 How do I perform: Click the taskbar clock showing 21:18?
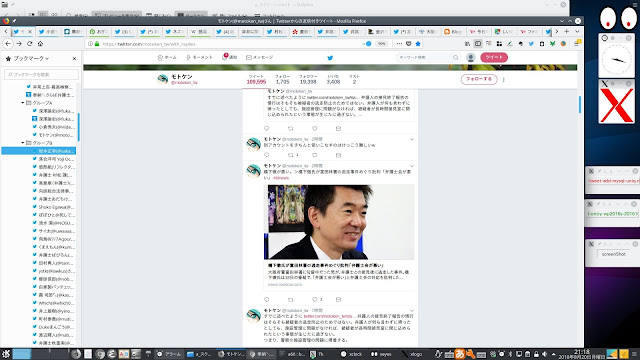pyautogui.click(x=582, y=354)
